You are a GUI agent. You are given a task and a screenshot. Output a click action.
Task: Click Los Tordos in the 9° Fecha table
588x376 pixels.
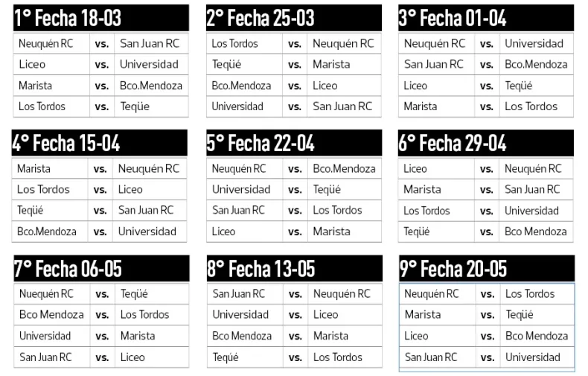[530, 294]
